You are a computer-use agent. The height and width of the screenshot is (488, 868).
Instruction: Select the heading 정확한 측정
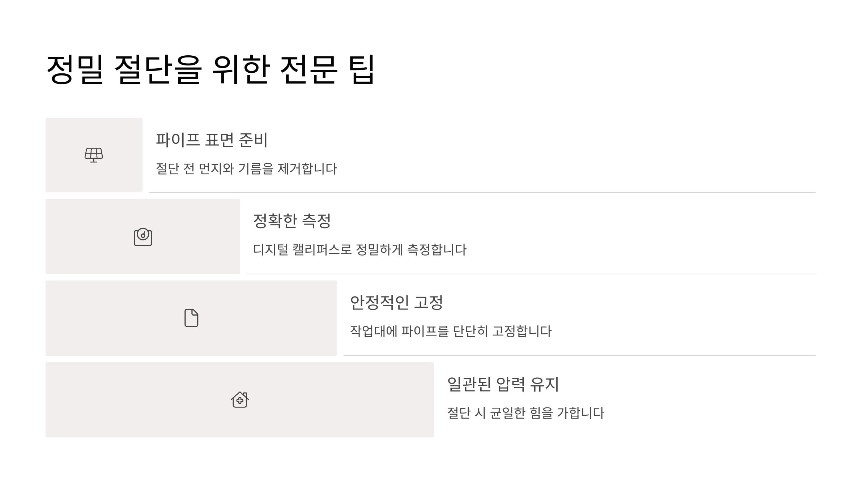pyautogui.click(x=292, y=221)
